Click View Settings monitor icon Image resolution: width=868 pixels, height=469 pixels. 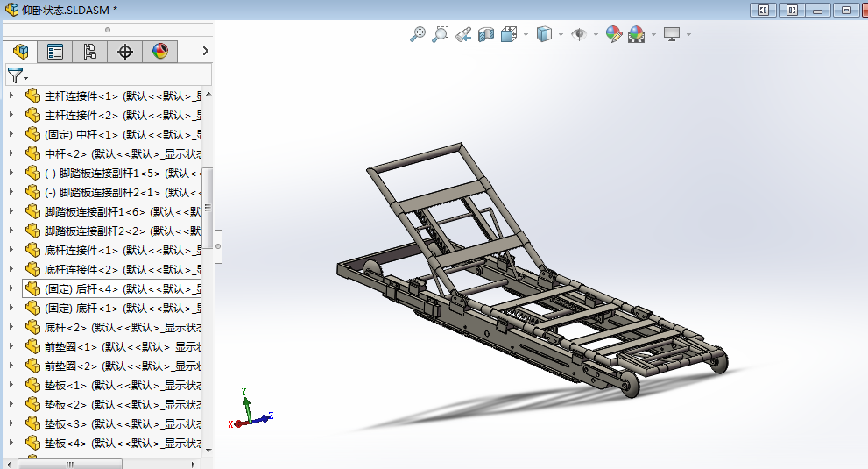tap(672, 34)
